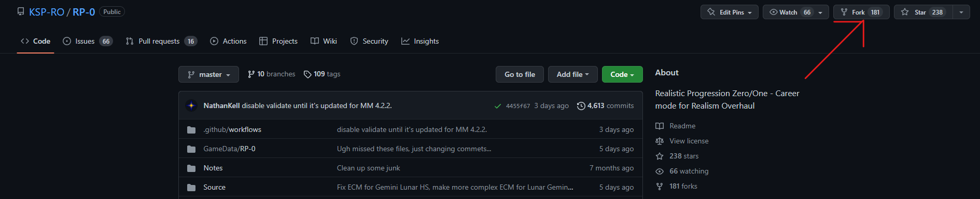Click the About heading
Image resolution: width=980 pixels, height=199 pixels.
[x=667, y=73]
